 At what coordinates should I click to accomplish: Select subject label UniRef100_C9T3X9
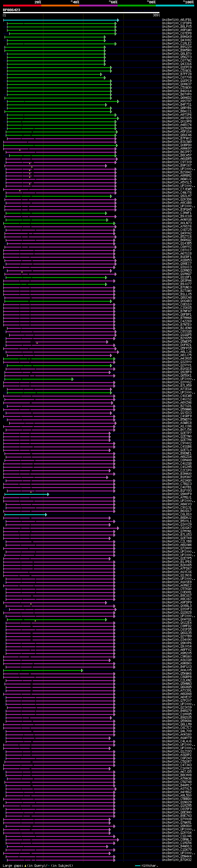point(176,162)
